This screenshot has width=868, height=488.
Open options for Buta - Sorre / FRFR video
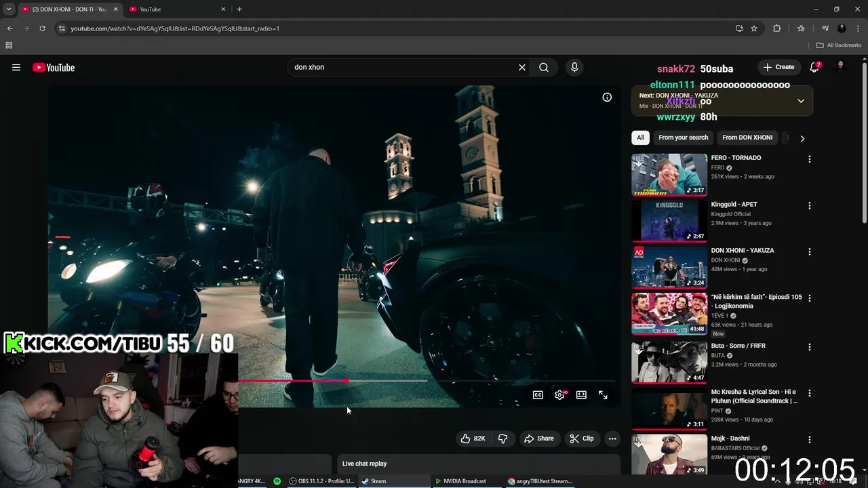pyautogui.click(x=809, y=347)
